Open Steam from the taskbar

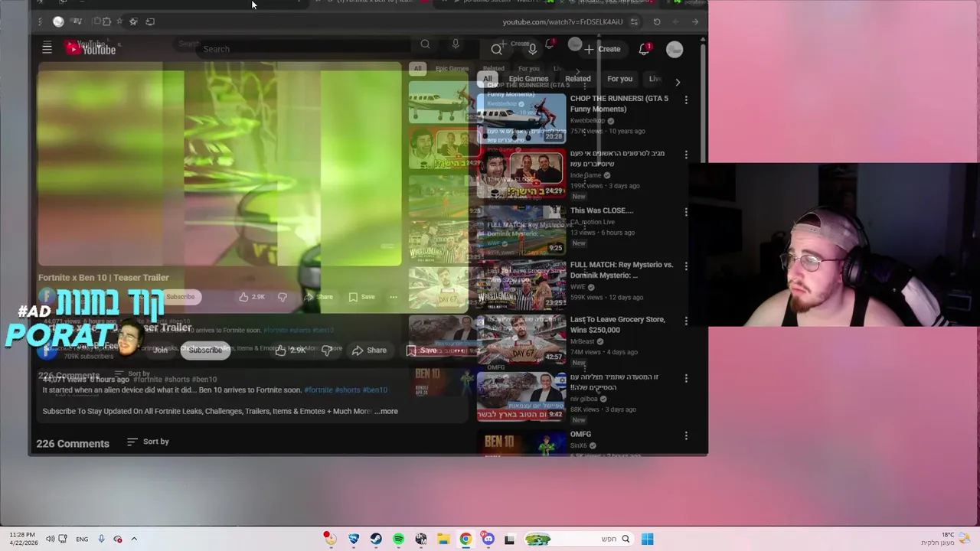click(376, 539)
